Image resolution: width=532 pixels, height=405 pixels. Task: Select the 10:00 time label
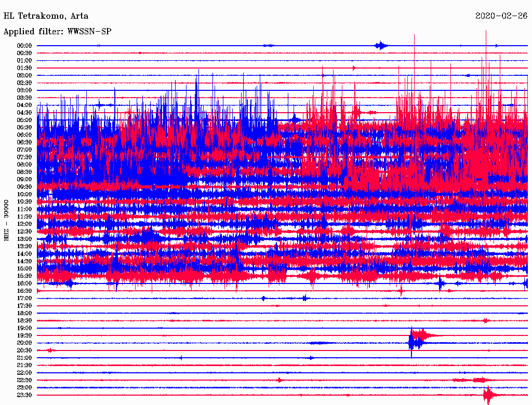[24, 194]
